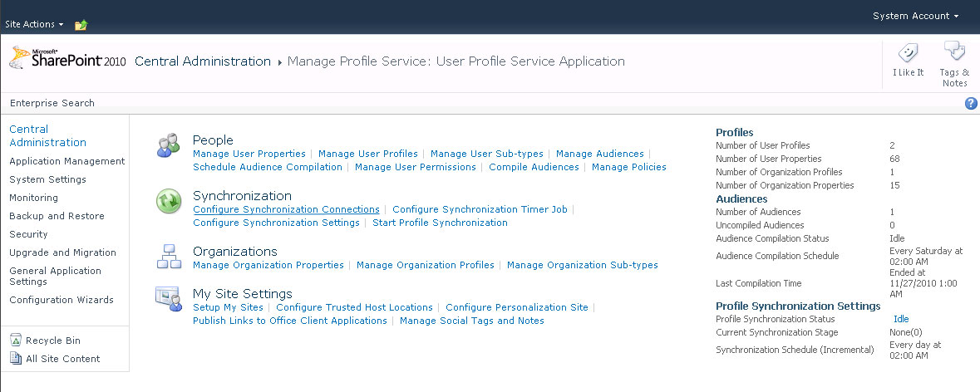Open Manage Audiences link
980x392 pixels.
[600, 154]
